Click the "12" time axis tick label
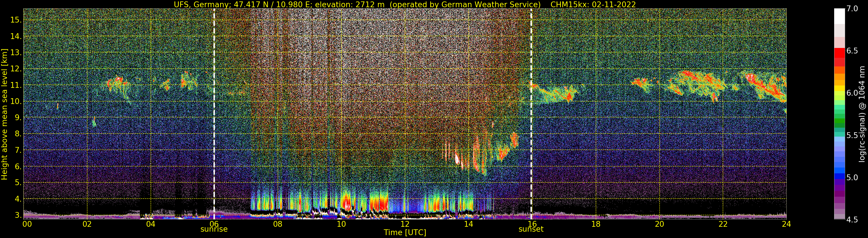The height and width of the screenshot is (238, 868). [405, 224]
